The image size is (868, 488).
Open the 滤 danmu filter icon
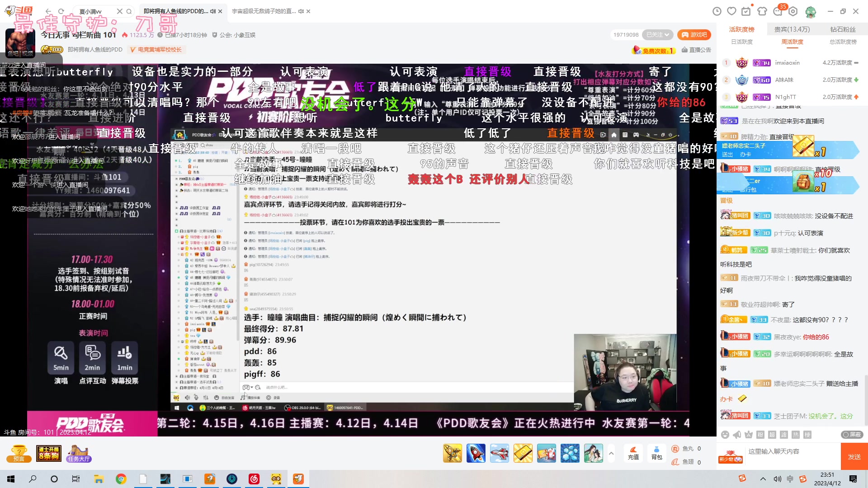(x=784, y=435)
